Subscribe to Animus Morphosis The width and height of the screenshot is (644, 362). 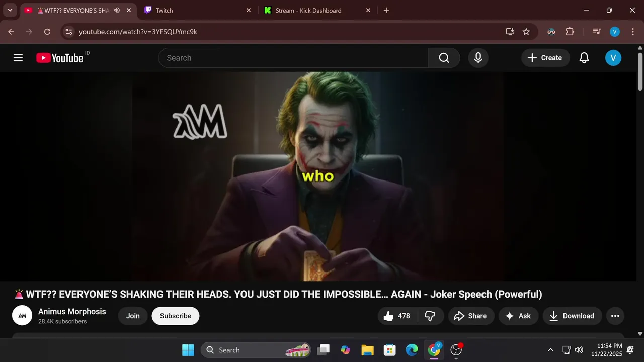tap(176, 316)
